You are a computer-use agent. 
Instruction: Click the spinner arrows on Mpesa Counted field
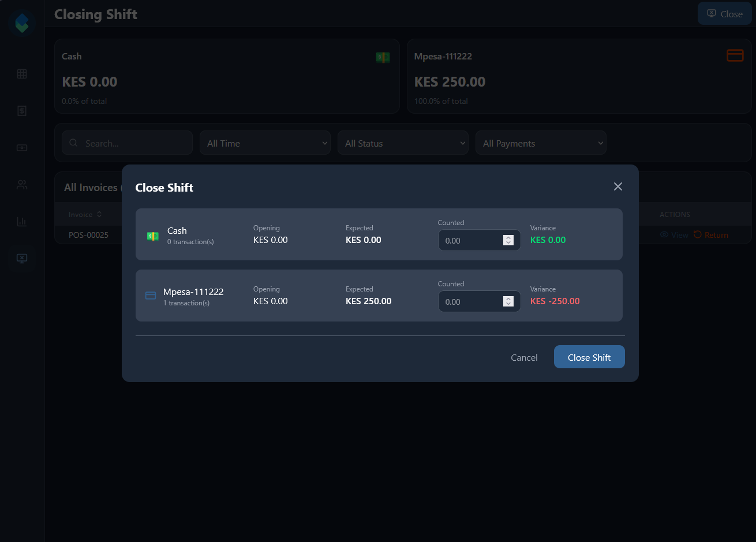(508, 301)
